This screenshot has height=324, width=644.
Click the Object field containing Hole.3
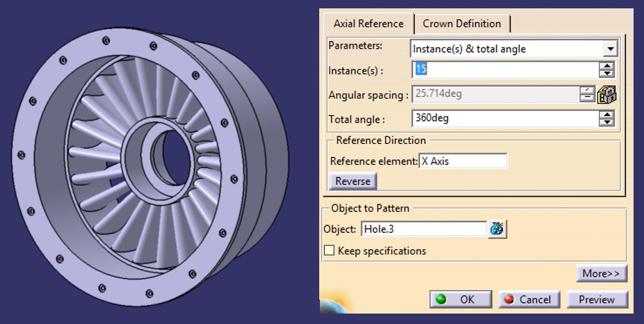[424, 229]
